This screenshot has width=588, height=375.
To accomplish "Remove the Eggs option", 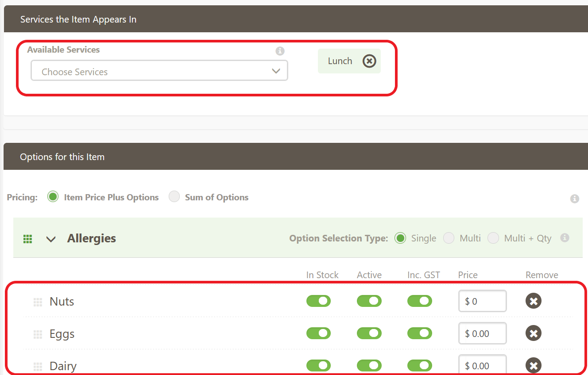I will 533,333.
